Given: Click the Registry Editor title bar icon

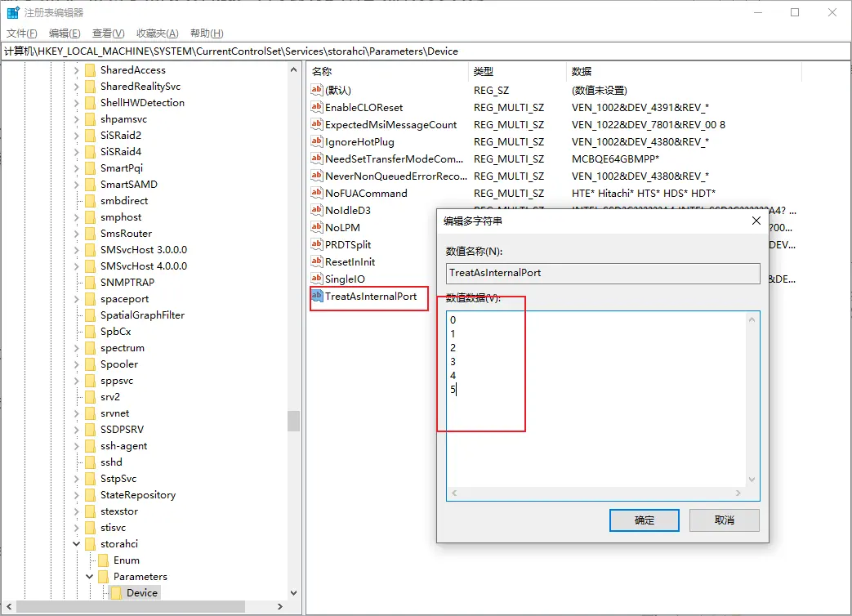Looking at the screenshot, I should pyautogui.click(x=13, y=12).
